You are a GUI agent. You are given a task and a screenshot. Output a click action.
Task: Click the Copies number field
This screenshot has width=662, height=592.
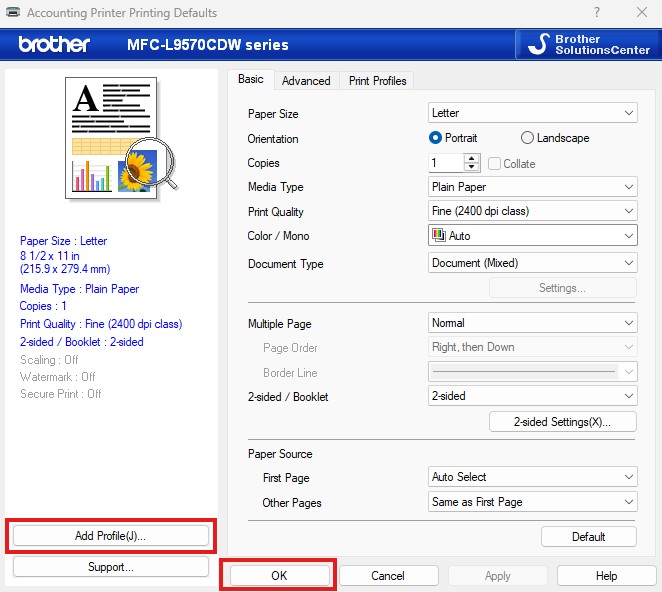[446, 163]
